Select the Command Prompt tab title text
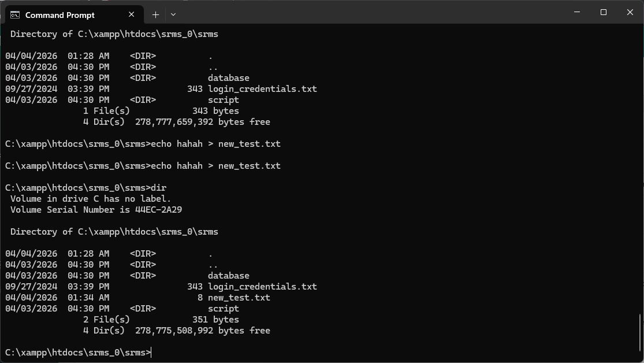 pyautogui.click(x=59, y=14)
